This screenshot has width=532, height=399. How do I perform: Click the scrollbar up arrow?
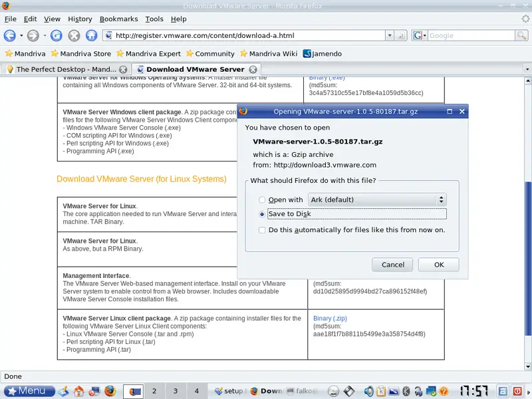(x=527, y=80)
